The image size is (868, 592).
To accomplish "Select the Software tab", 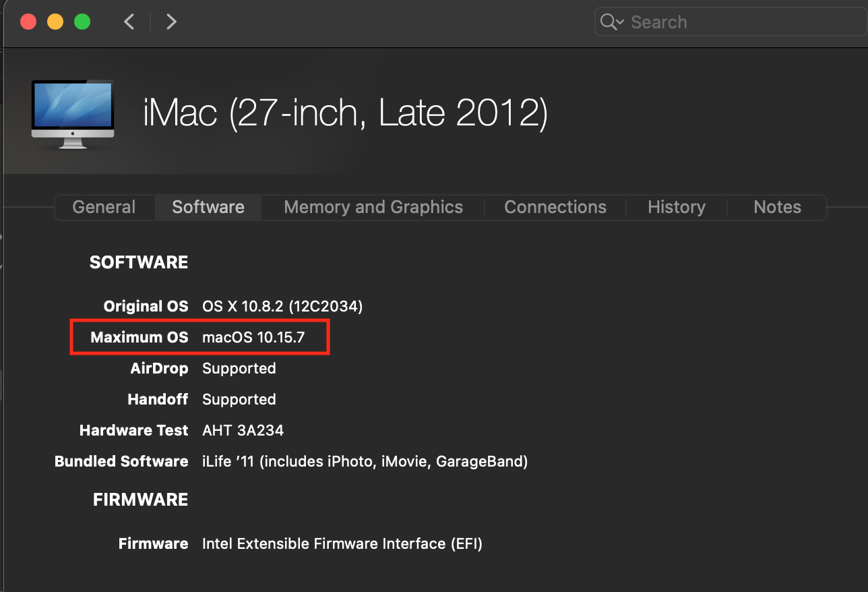I will 208,207.
